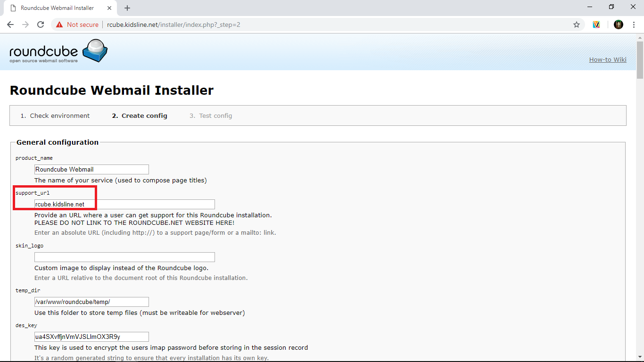
Task: Open the Not secure site info warning
Action: pos(77,25)
